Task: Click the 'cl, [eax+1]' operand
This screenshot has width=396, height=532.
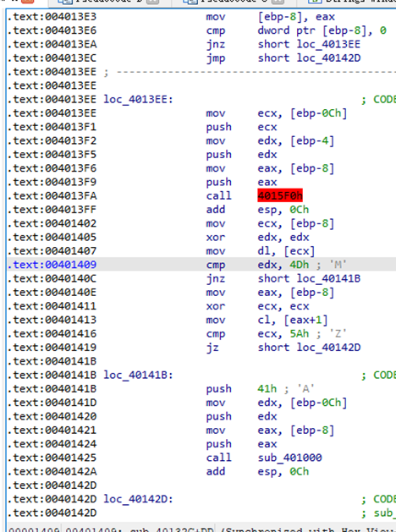Action: point(293,320)
